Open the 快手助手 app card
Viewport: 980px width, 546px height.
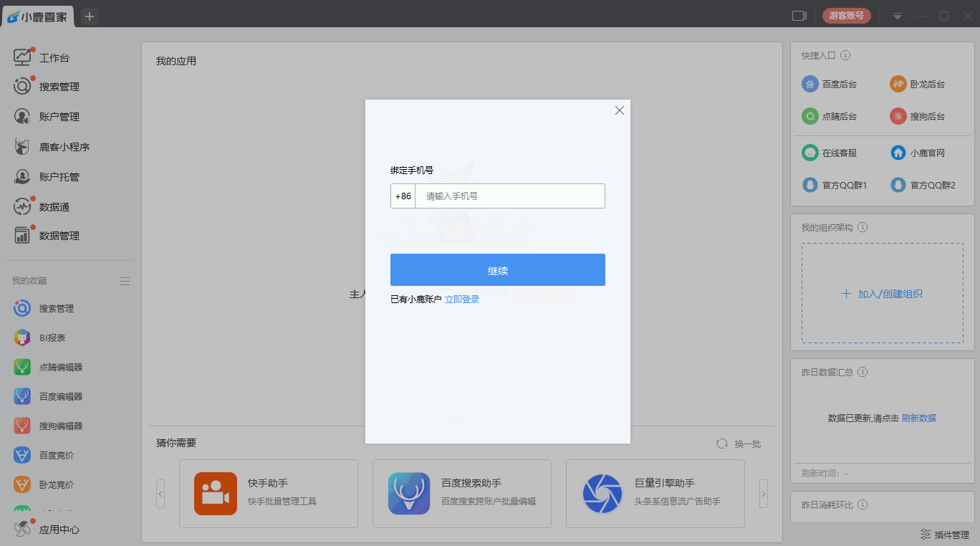click(x=269, y=494)
